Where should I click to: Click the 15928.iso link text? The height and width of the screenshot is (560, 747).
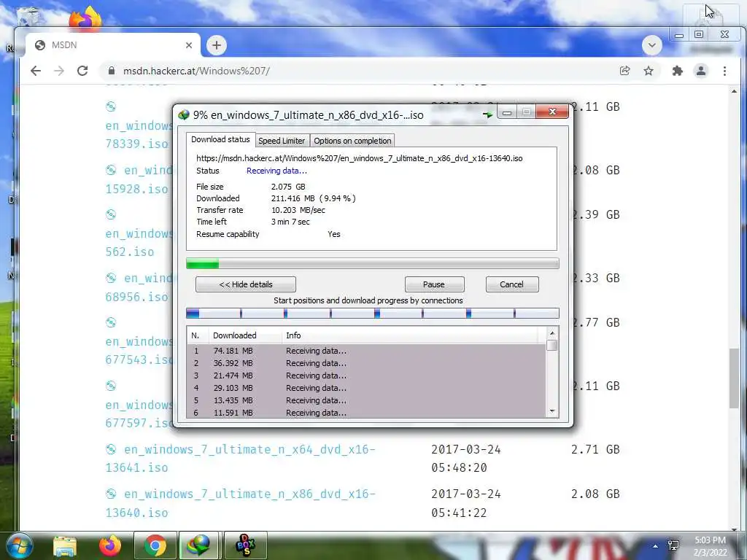pyautogui.click(x=136, y=189)
